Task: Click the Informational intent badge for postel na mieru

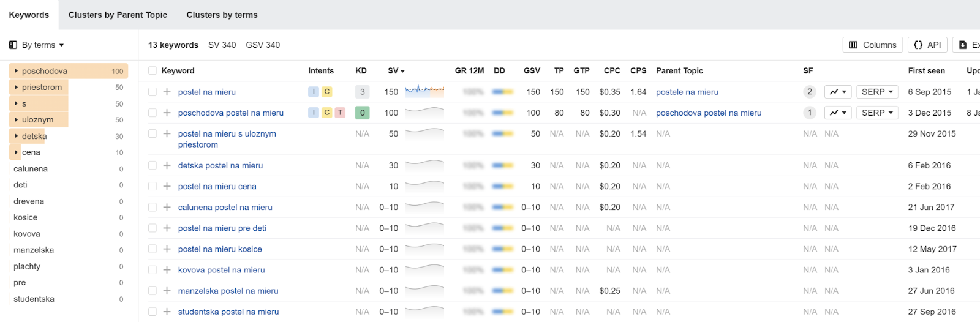Action: point(314,92)
